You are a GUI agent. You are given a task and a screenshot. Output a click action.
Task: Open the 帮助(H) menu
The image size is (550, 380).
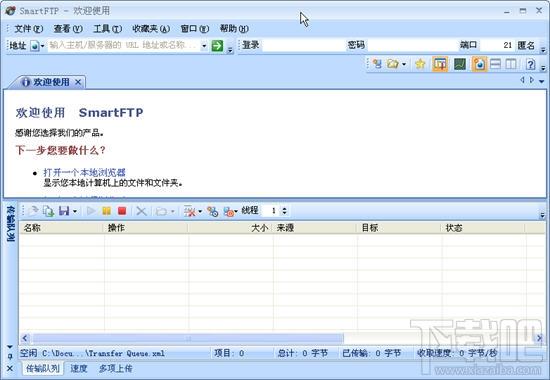[x=234, y=29]
